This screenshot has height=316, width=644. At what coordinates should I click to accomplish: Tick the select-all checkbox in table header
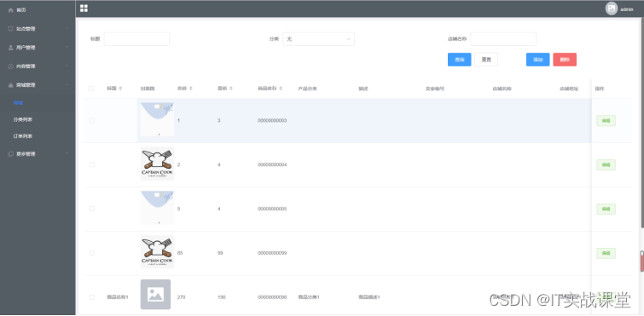pyautogui.click(x=91, y=89)
